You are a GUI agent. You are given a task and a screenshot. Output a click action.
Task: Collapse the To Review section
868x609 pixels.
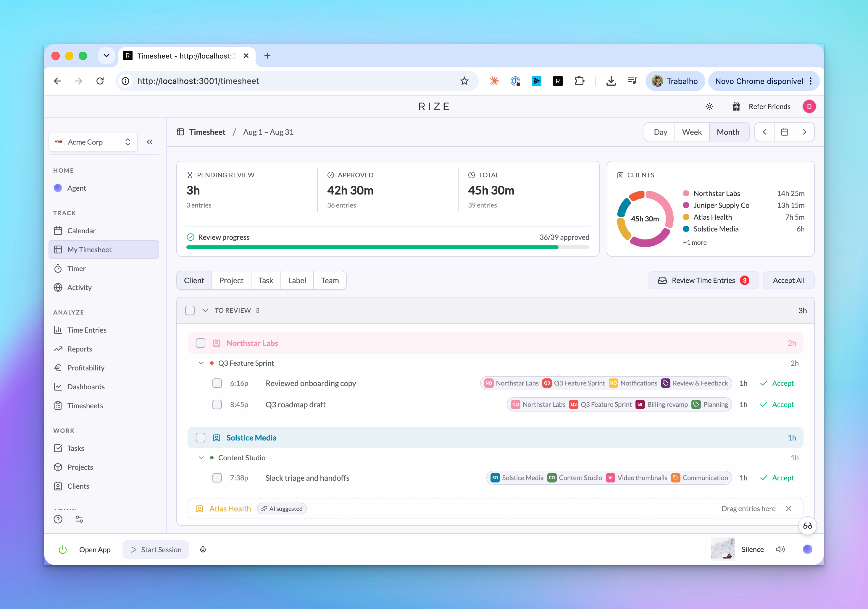[205, 310]
